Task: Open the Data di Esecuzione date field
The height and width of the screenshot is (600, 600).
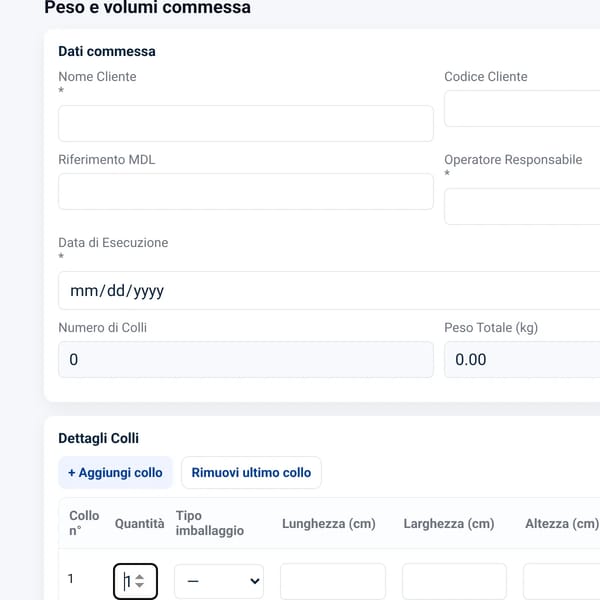Action: (x=329, y=290)
